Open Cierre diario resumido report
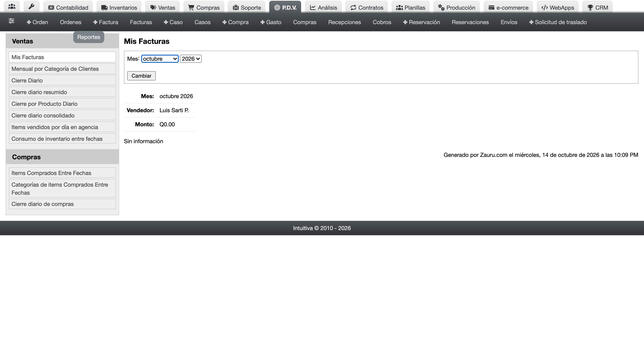 pos(62,92)
